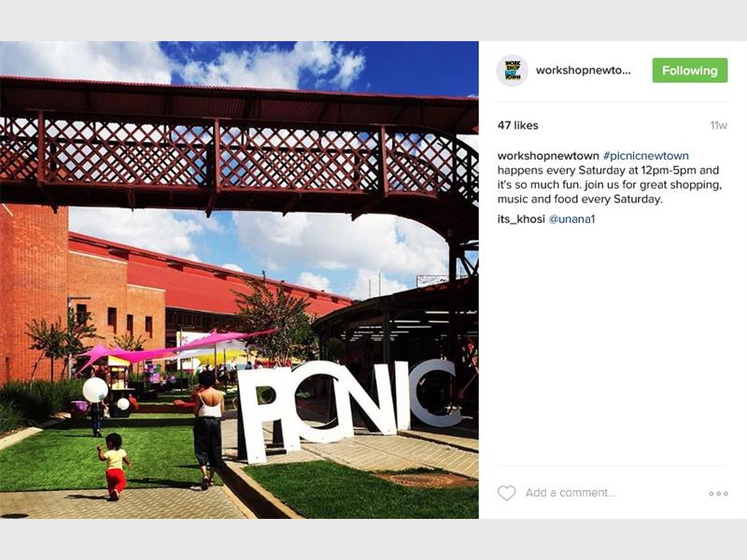
Task: Open the 11w timestamp permalink
Action: [718, 125]
